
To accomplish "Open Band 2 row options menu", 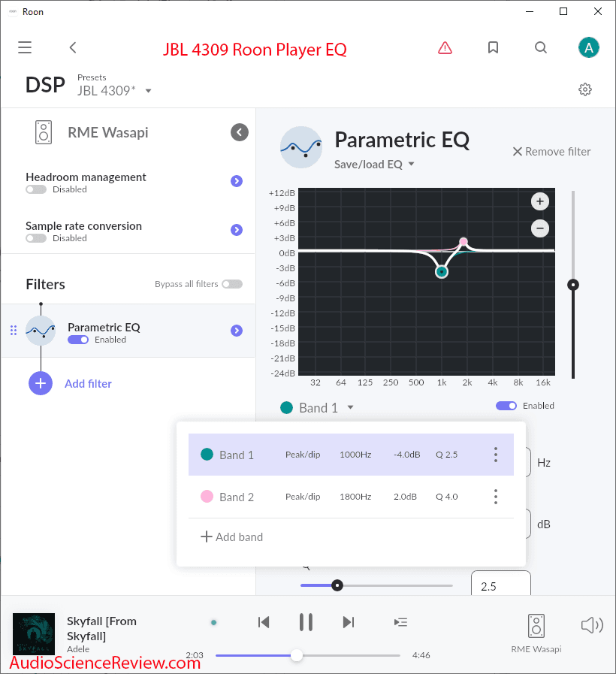I will pyautogui.click(x=496, y=497).
